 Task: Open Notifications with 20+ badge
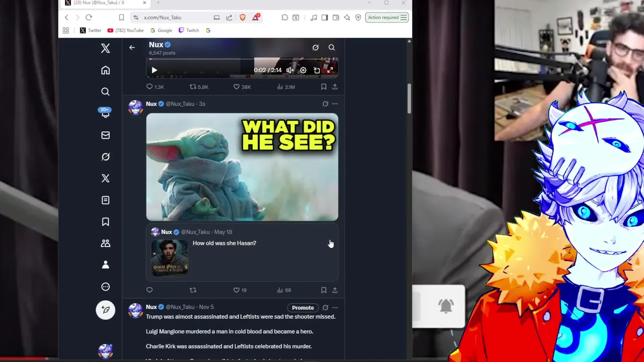click(x=105, y=113)
